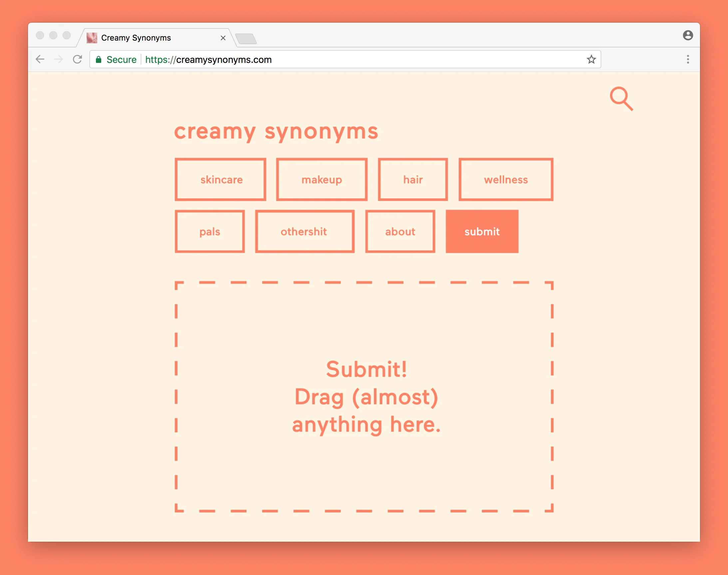Screen dimensions: 728x575
Task: Reload the page with refresh icon
Action: [78, 60]
